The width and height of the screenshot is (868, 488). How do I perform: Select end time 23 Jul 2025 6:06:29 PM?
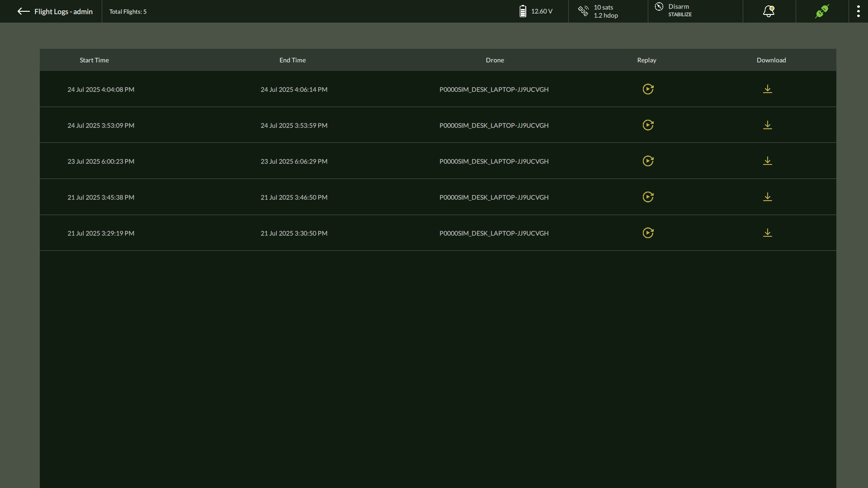click(294, 161)
